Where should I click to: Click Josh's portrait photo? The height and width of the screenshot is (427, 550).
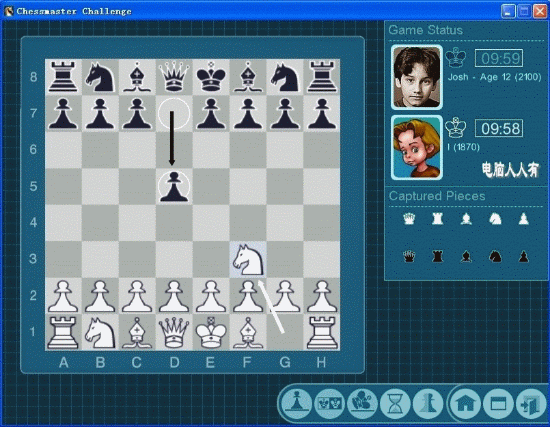pos(417,77)
